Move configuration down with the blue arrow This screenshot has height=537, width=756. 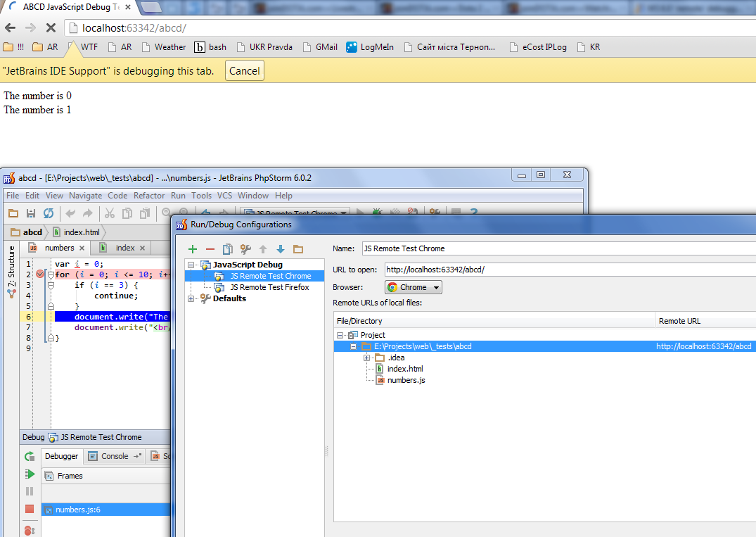point(281,249)
